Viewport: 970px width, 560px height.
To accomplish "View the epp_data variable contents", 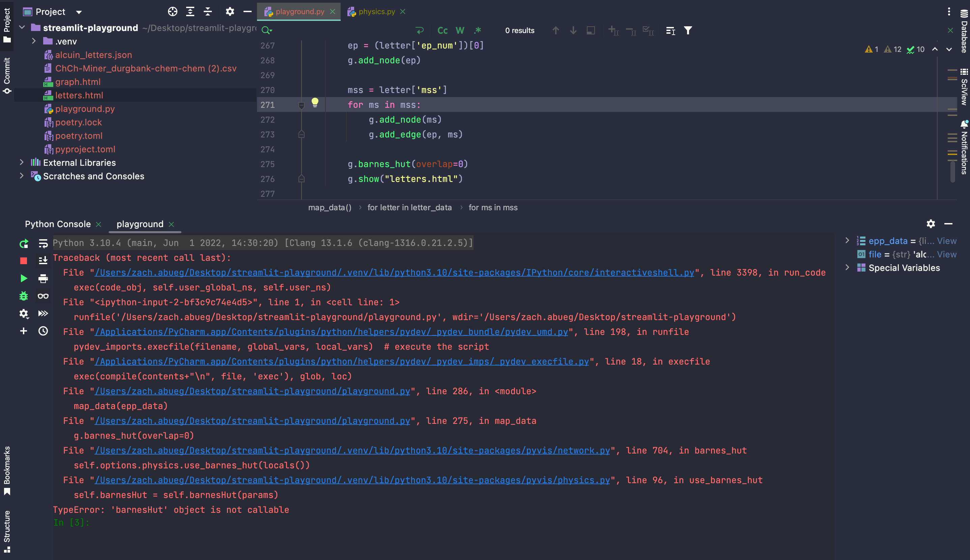I will tap(947, 241).
